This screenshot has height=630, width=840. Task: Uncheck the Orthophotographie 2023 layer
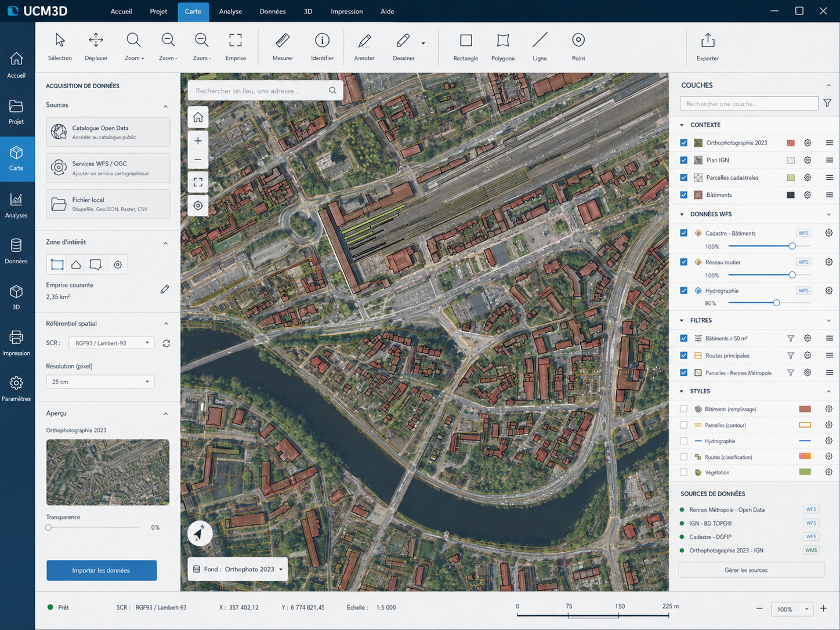coord(684,143)
